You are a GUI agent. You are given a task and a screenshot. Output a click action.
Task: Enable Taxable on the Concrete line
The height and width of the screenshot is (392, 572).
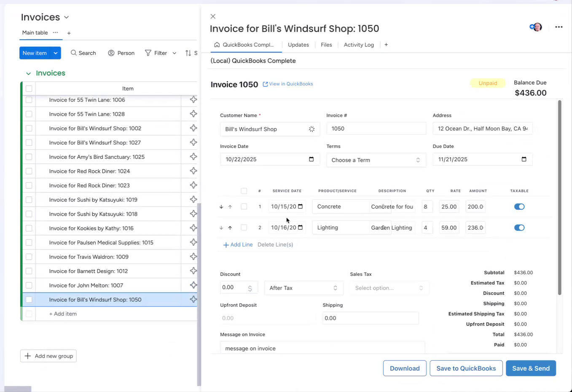[519, 207]
